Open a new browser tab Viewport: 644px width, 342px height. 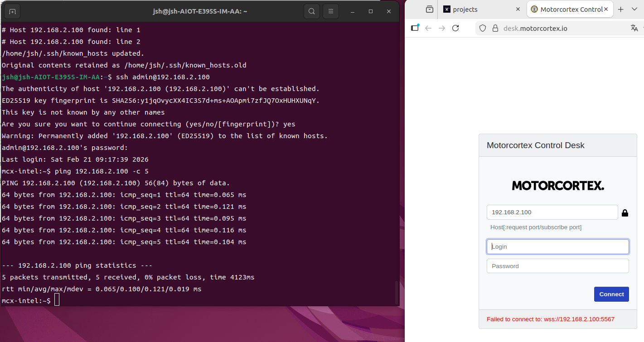621,9
